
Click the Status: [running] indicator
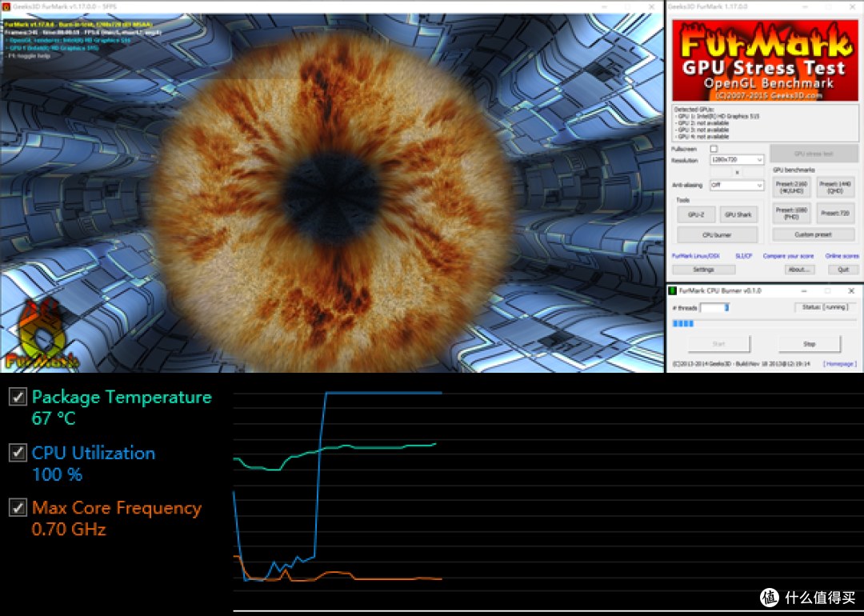click(825, 307)
